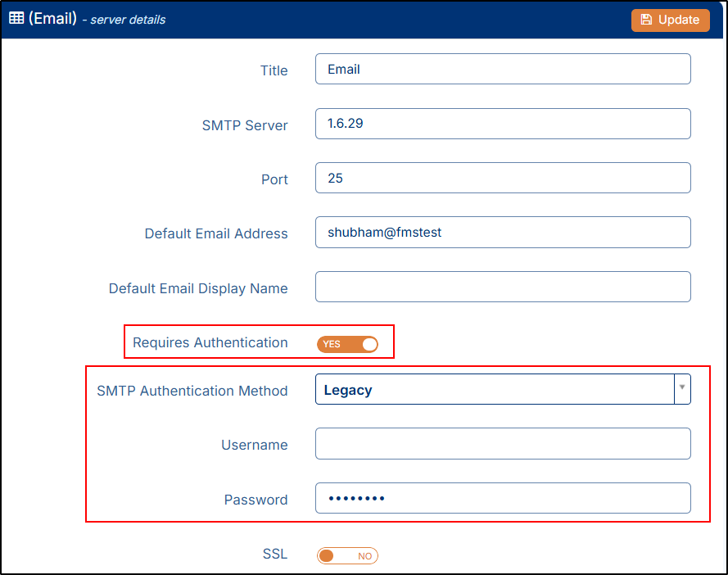Click the table grid icon in header
728x575 pixels.
click(x=16, y=18)
